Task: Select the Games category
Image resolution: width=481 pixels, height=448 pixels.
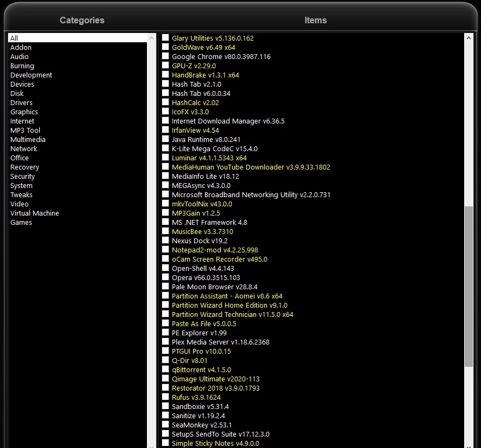Action: (21, 222)
